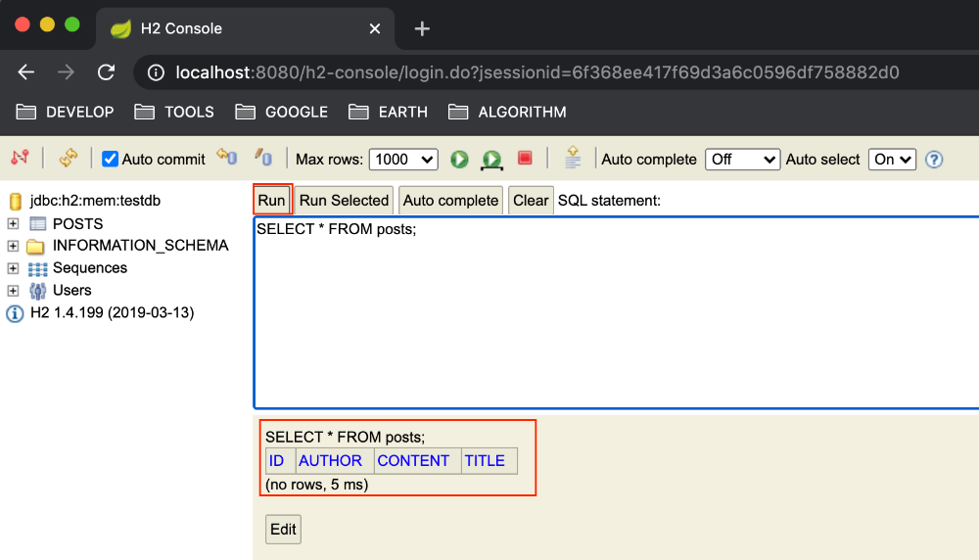Click the H2 1.4.199 version text
Image resolution: width=979 pixels, height=560 pixels.
(x=113, y=312)
